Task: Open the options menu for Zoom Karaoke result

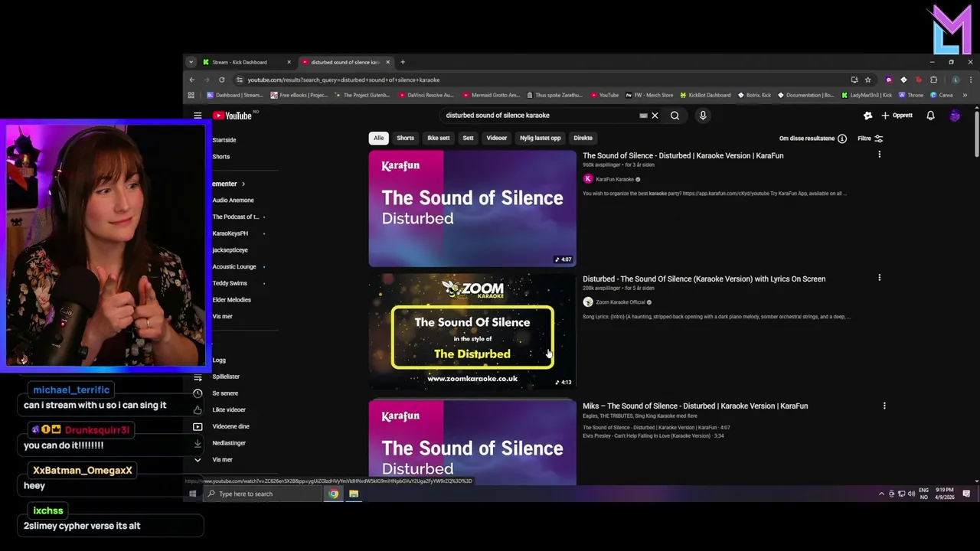Action: (879, 278)
